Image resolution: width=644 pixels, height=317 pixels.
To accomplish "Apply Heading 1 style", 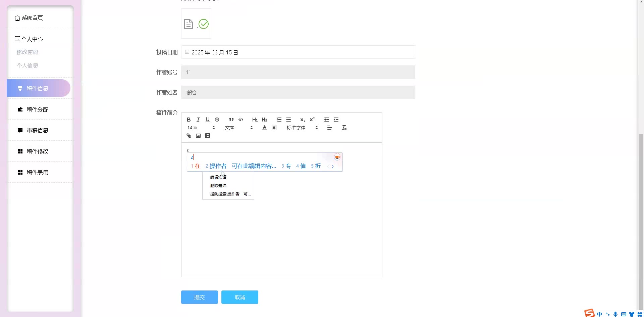I will click(x=255, y=120).
